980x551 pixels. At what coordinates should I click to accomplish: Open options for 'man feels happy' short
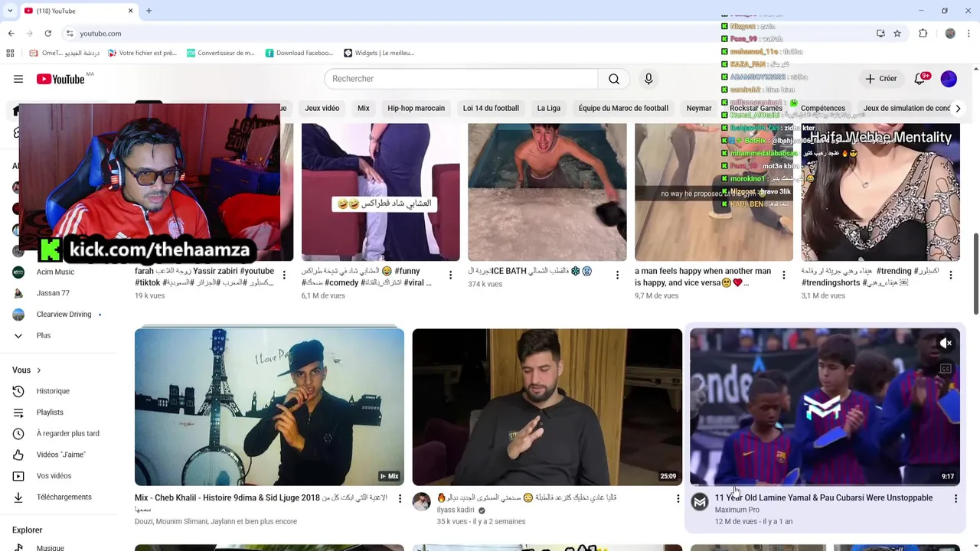point(783,275)
